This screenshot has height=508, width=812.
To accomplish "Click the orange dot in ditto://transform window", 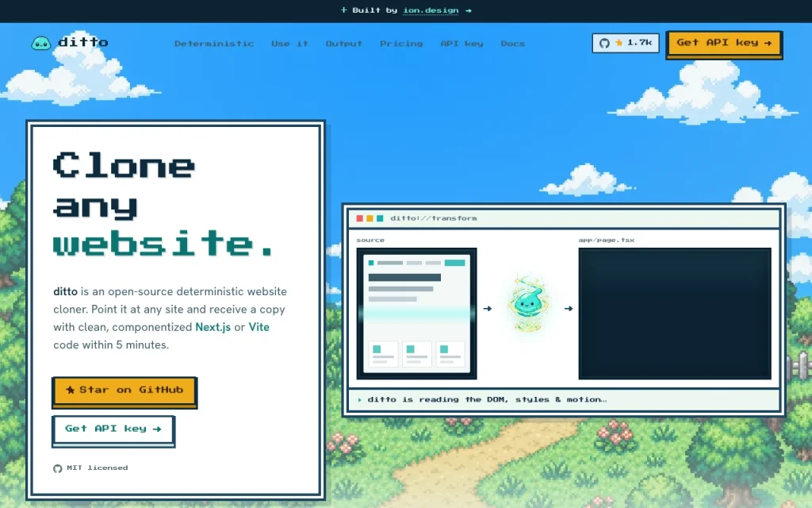I will tap(370, 218).
